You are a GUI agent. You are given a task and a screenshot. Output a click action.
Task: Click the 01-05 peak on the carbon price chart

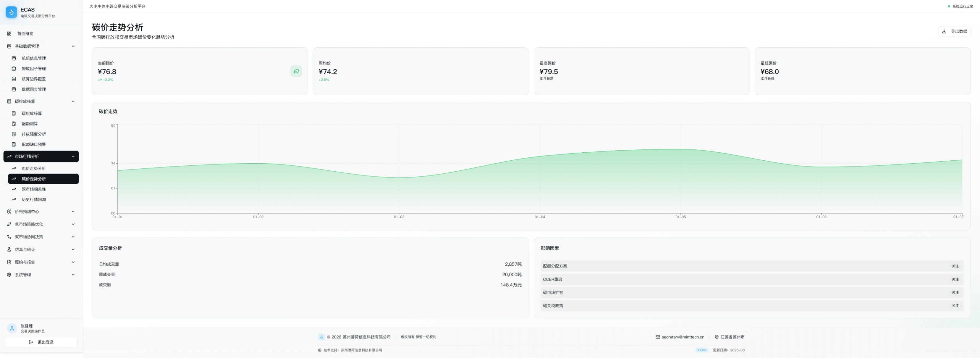click(680, 149)
